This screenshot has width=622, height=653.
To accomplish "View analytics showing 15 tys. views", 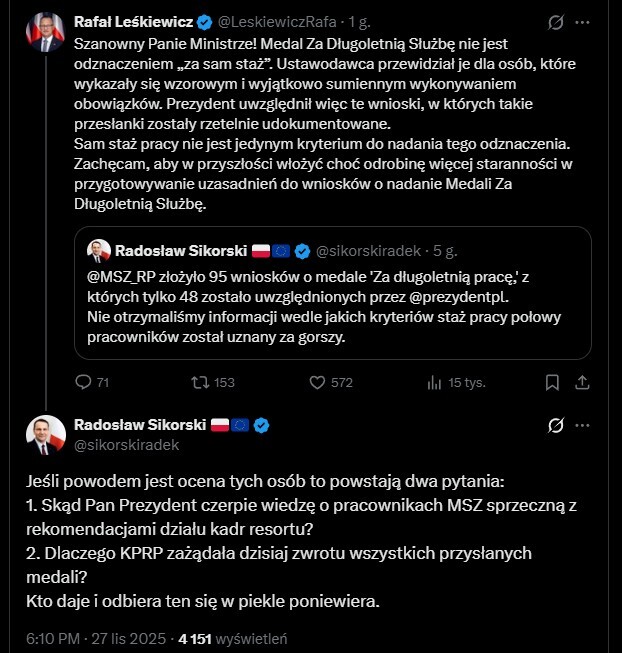I will click(x=434, y=381).
